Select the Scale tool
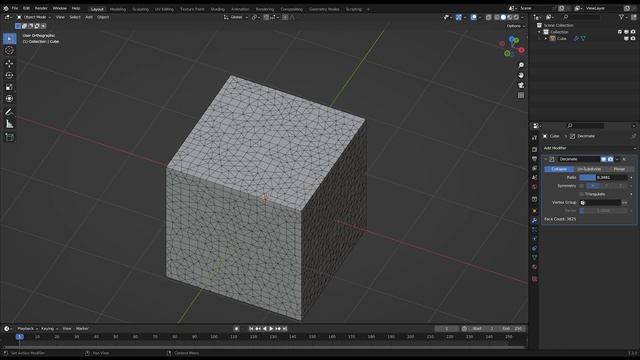Viewport: 640px width, 360px height. (9, 87)
